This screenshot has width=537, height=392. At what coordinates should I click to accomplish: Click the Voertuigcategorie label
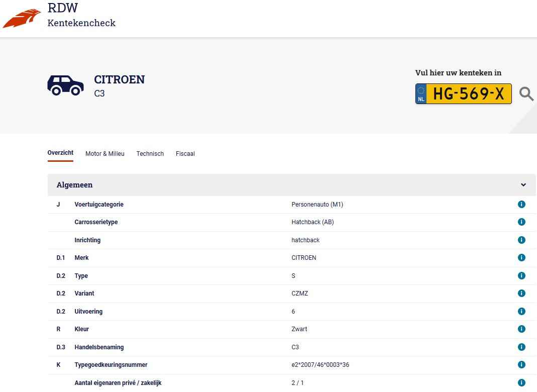click(x=99, y=205)
